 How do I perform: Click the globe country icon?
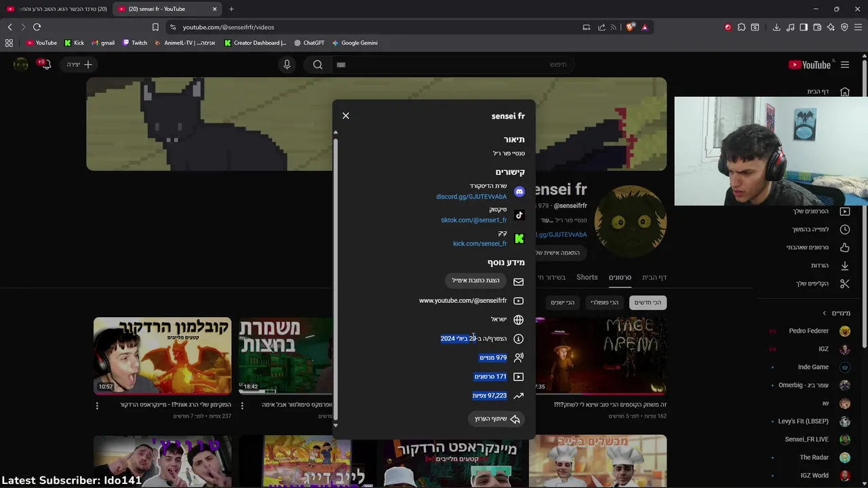coord(519,320)
